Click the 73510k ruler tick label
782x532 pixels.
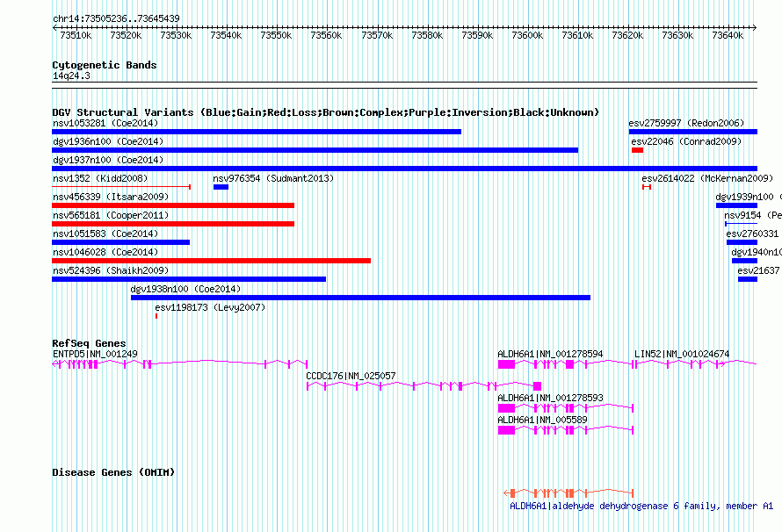click(76, 35)
